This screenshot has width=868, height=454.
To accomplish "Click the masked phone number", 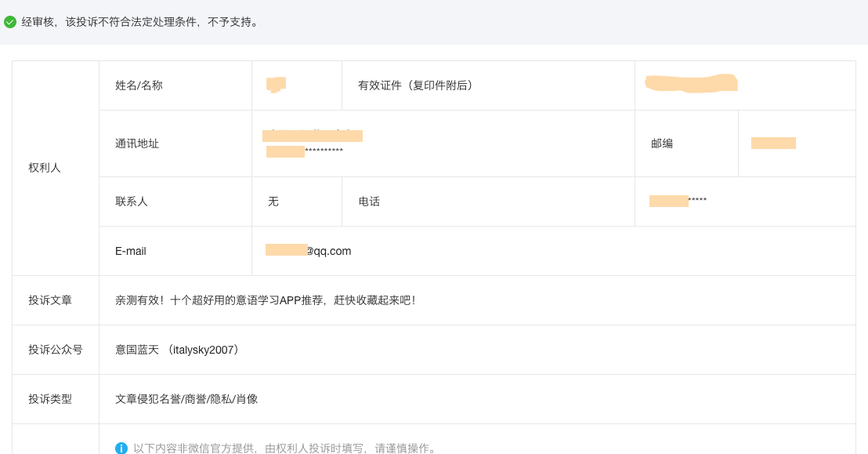I will click(678, 201).
